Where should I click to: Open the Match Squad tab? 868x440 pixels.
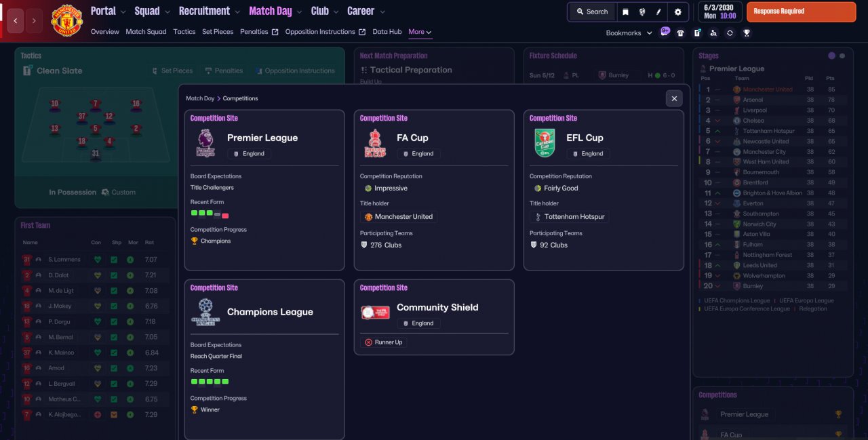point(146,32)
